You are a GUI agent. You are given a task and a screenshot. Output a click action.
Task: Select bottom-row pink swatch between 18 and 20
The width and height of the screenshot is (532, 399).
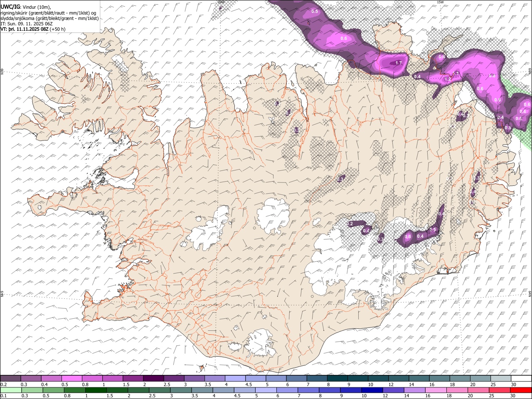[x=457, y=390]
